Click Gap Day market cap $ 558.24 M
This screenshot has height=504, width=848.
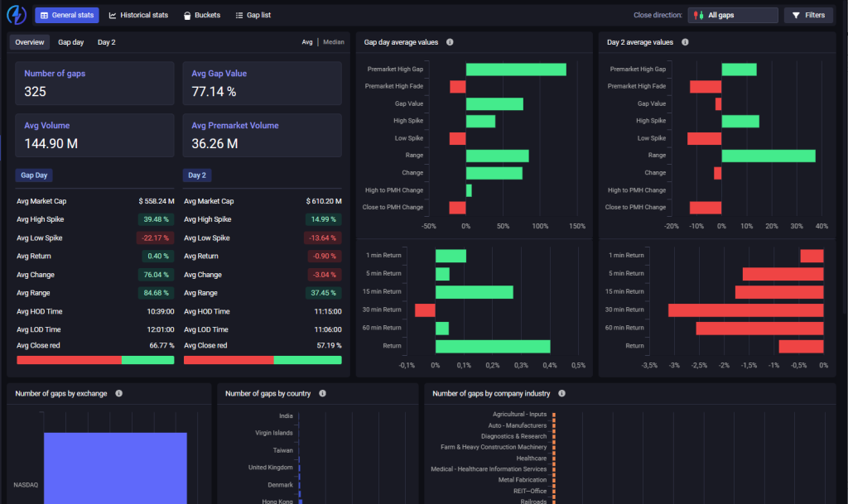pos(157,201)
